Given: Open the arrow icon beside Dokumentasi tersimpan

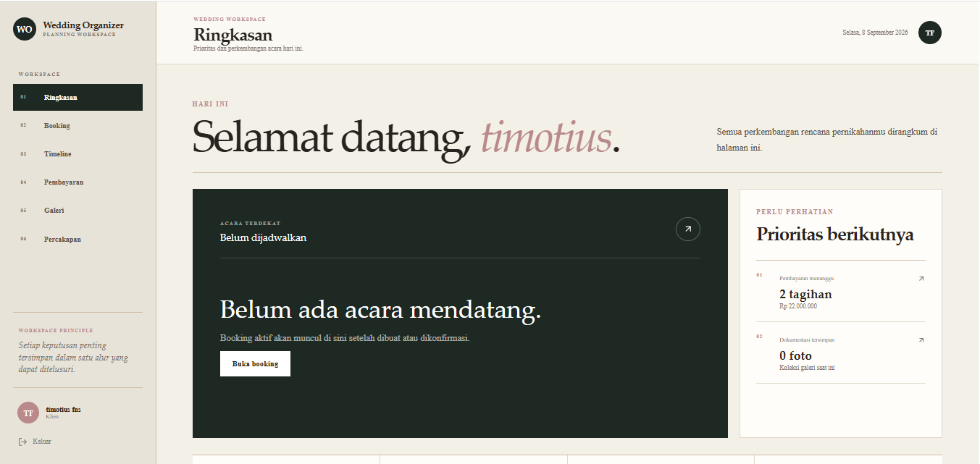Looking at the screenshot, I should (921, 340).
